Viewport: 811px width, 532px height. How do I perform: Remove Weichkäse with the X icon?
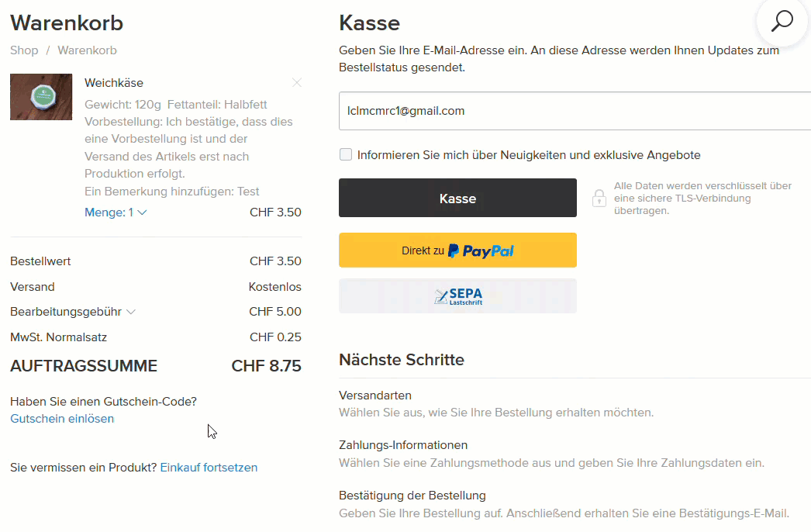(297, 83)
